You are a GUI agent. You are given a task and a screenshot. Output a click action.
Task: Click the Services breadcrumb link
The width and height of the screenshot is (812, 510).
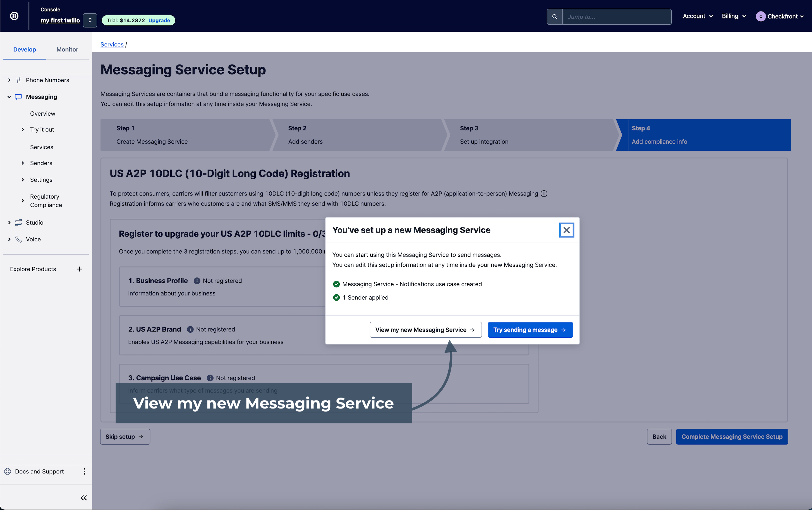(x=112, y=44)
